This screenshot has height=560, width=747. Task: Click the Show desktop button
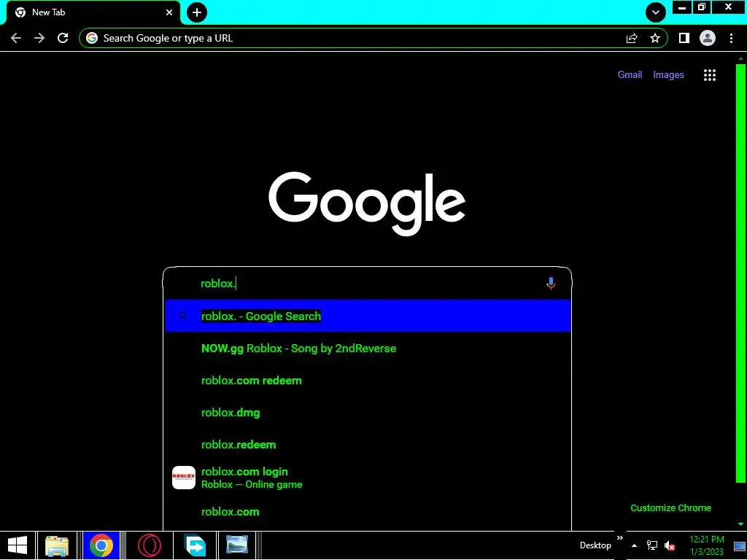coord(740,545)
